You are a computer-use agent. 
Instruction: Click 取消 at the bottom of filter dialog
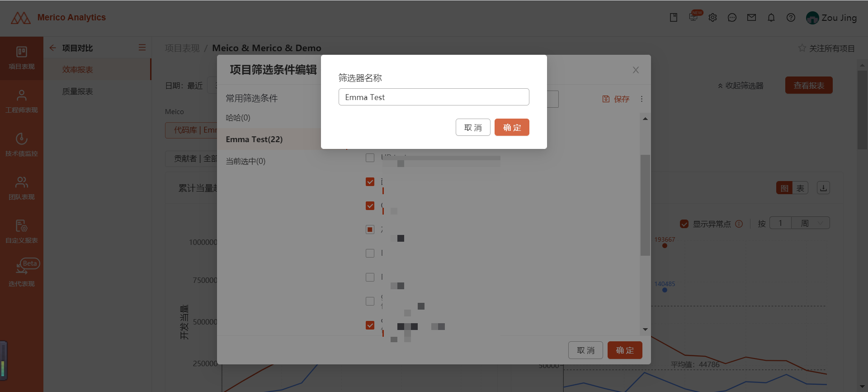tap(585, 350)
